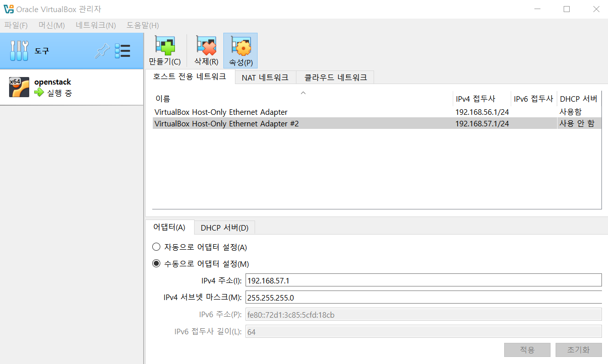Switch to the Adapter (어댑터) tab
This screenshot has width=608, height=364.
click(x=169, y=227)
